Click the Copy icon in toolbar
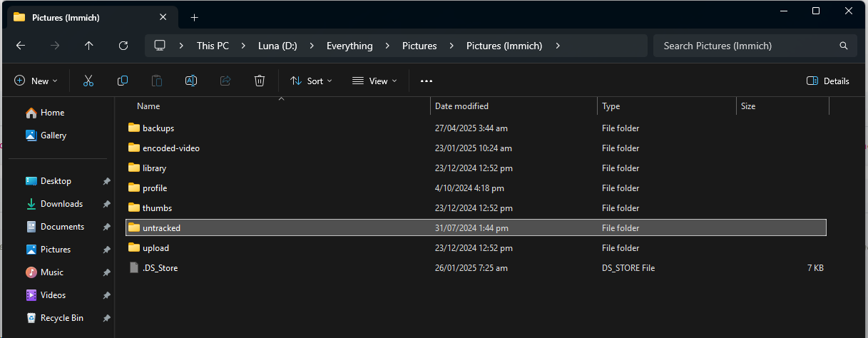868x338 pixels. tap(123, 81)
